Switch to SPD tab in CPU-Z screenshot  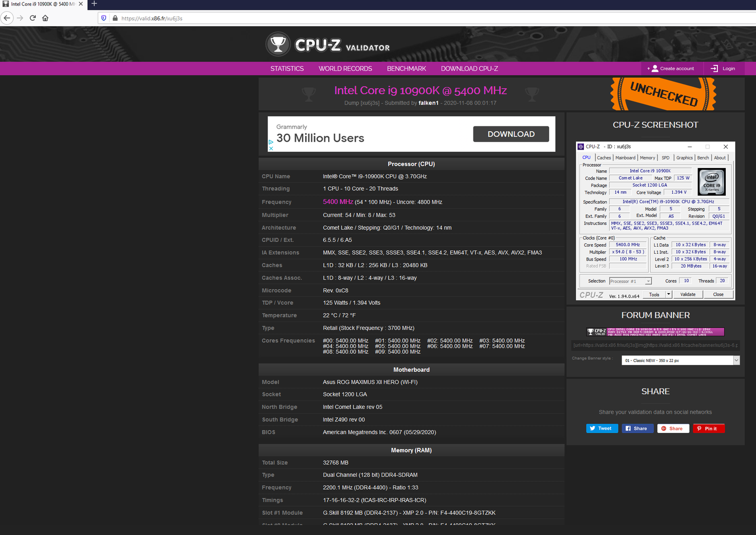coord(665,158)
